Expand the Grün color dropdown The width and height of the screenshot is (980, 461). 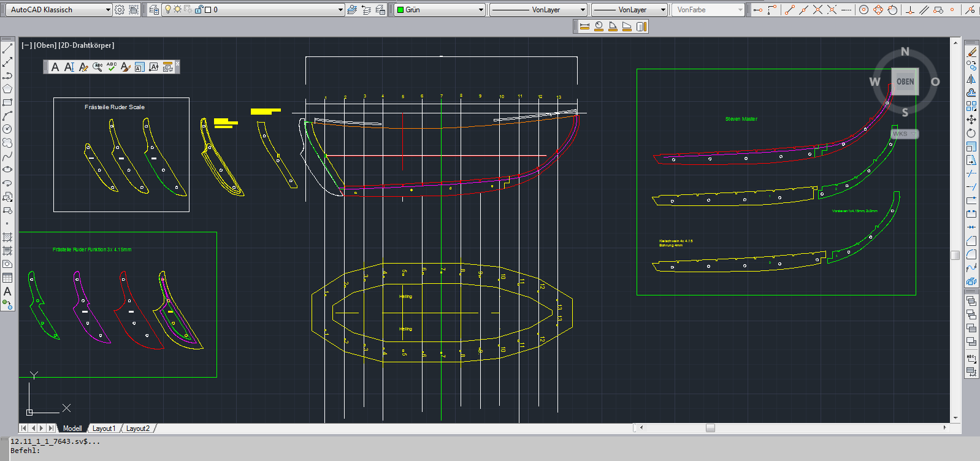click(481, 10)
